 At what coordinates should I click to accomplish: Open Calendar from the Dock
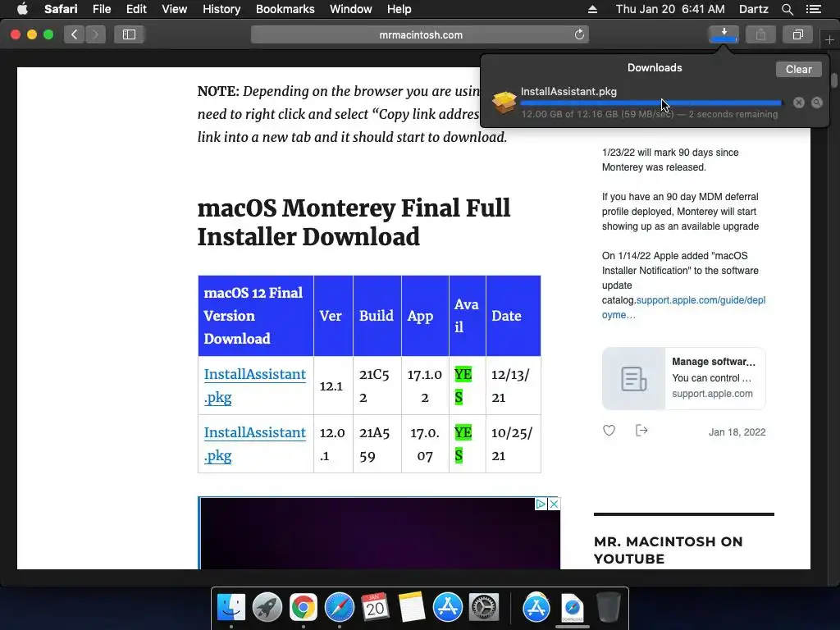pyautogui.click(x=375, y=608)
